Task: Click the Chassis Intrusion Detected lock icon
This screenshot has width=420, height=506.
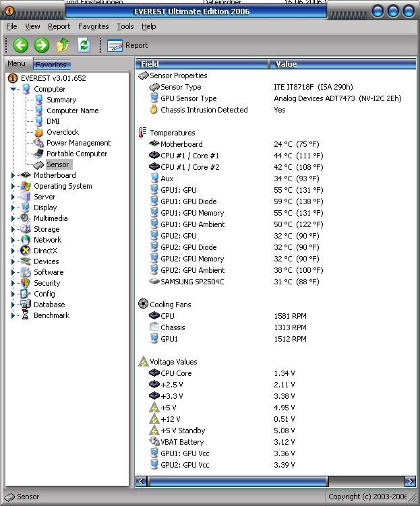Action: [154, 109]
